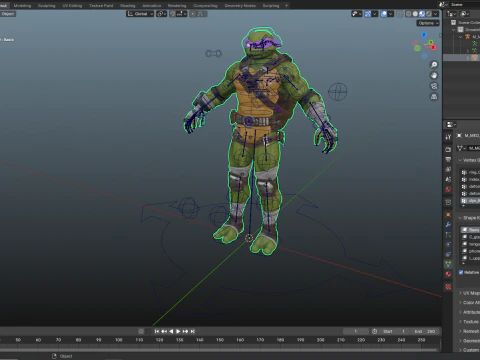The image size is (480, 360).
Task: Jump to the timeline end frame
Action: click(192, 331)
